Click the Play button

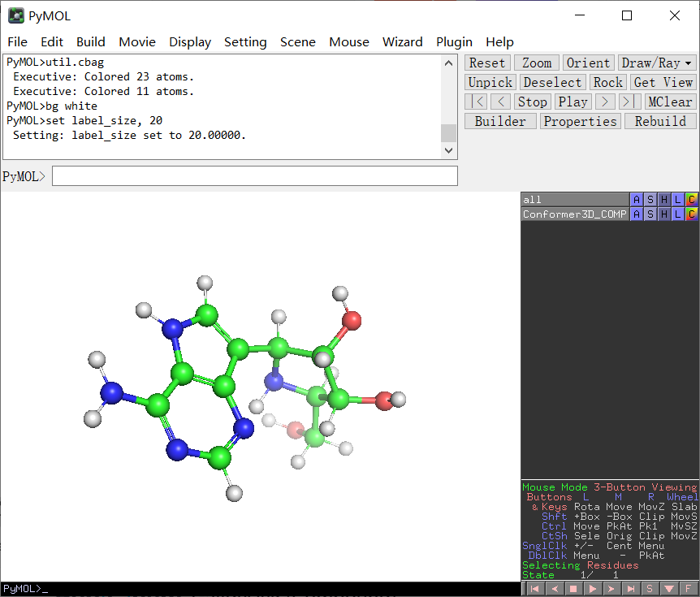coord(573,102)
